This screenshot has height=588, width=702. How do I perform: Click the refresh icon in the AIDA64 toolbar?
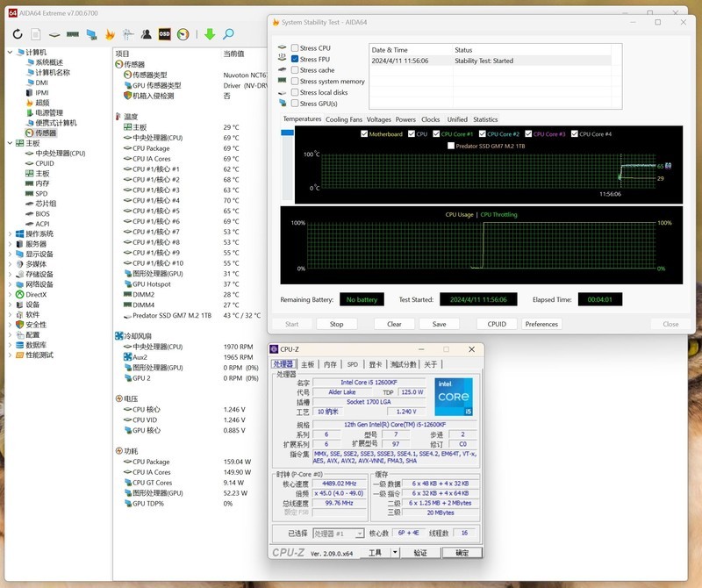tap(18, 36)
